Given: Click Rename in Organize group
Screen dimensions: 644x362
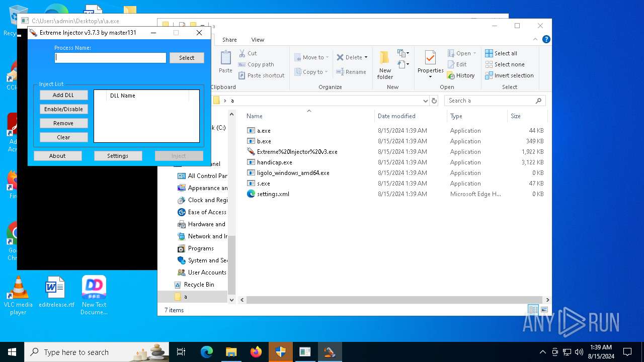Looking at the screenshot, I should pyautogui.click(x=351, y=72).
